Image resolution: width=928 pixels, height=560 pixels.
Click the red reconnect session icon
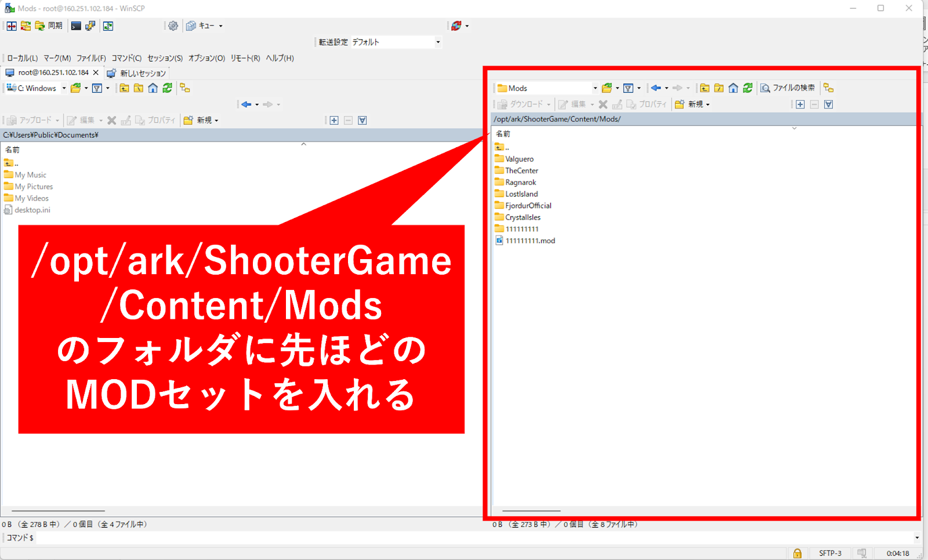(456, 26)
